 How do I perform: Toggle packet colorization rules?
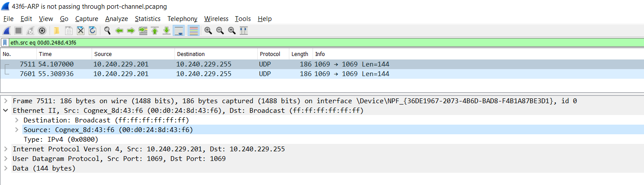click(x=193, y=31)
